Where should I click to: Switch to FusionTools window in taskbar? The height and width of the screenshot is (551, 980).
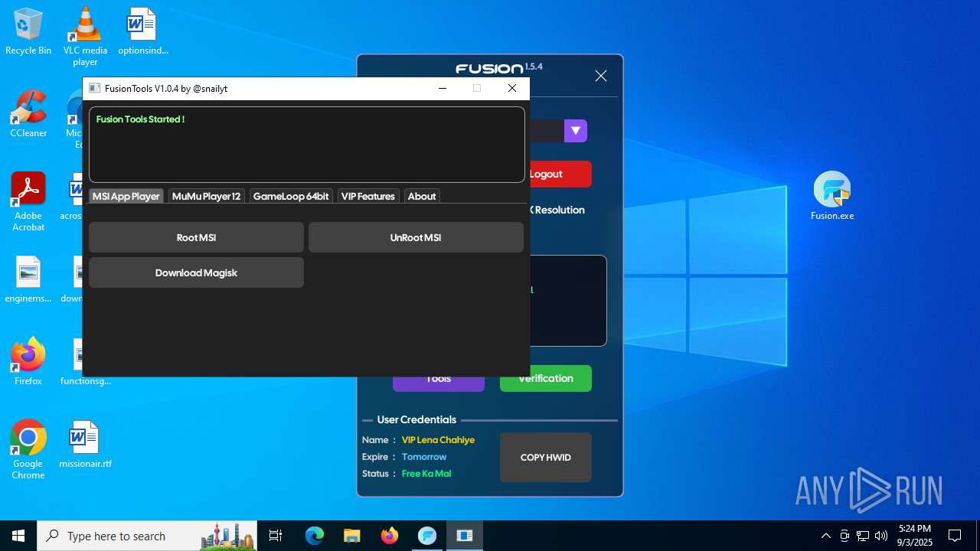[x=464, y=536]
